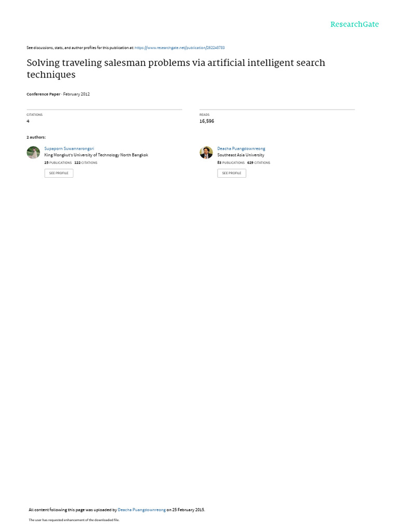Click Deacha Puangdownreong's profile photo
The height and width of the screenshot is (532, 399).
[x=206, y=152]
